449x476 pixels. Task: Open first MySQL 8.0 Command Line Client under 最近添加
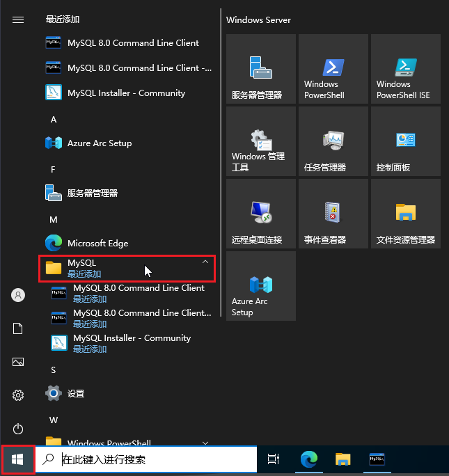(x=127, y=43)
